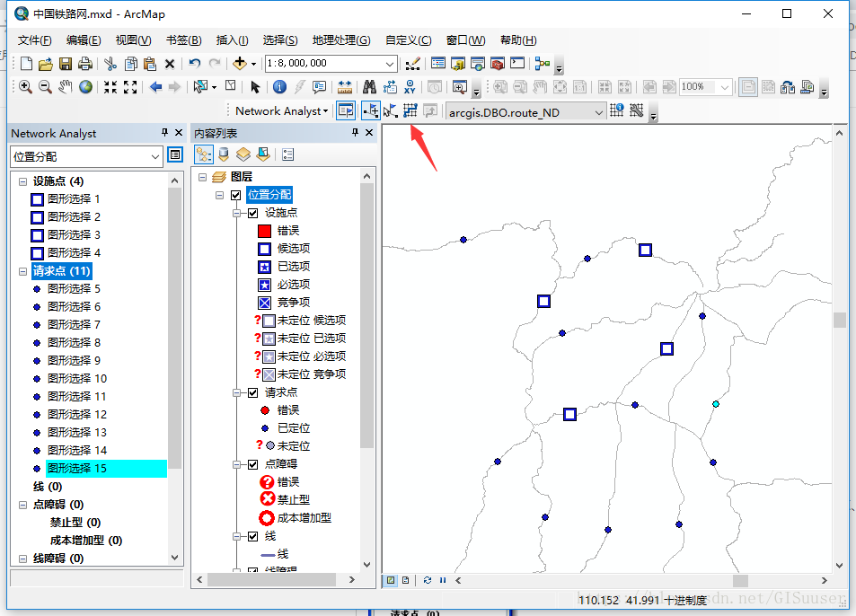Click List By Drawing Order icon

coord(204,155)
